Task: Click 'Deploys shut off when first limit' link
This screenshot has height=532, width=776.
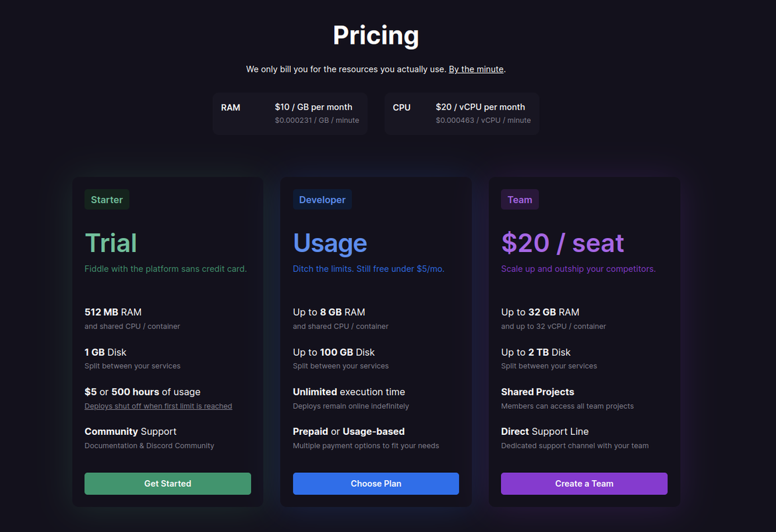Action: click(158, 406)
